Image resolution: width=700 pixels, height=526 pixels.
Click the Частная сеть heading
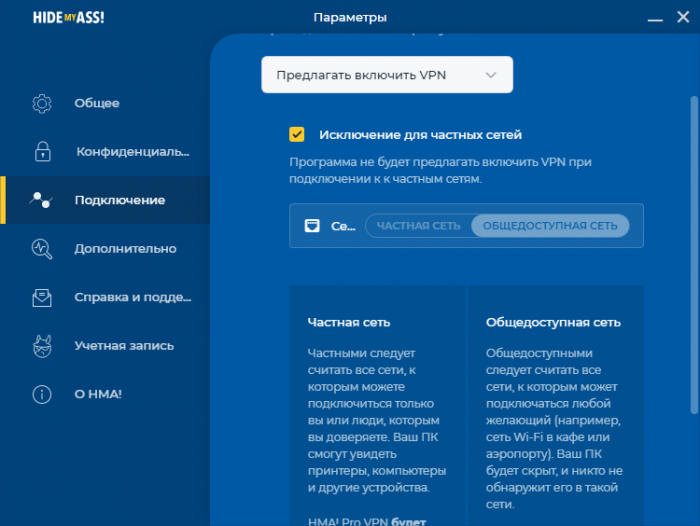click(349, 322)
